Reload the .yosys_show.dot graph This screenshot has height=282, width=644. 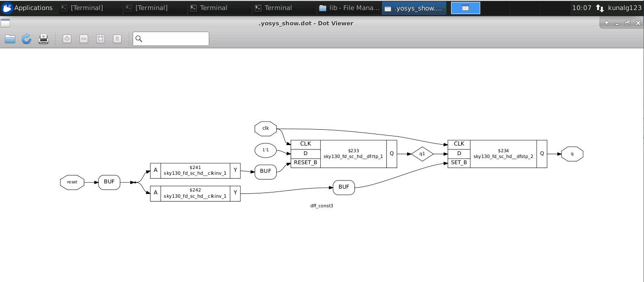pos(26,39)
